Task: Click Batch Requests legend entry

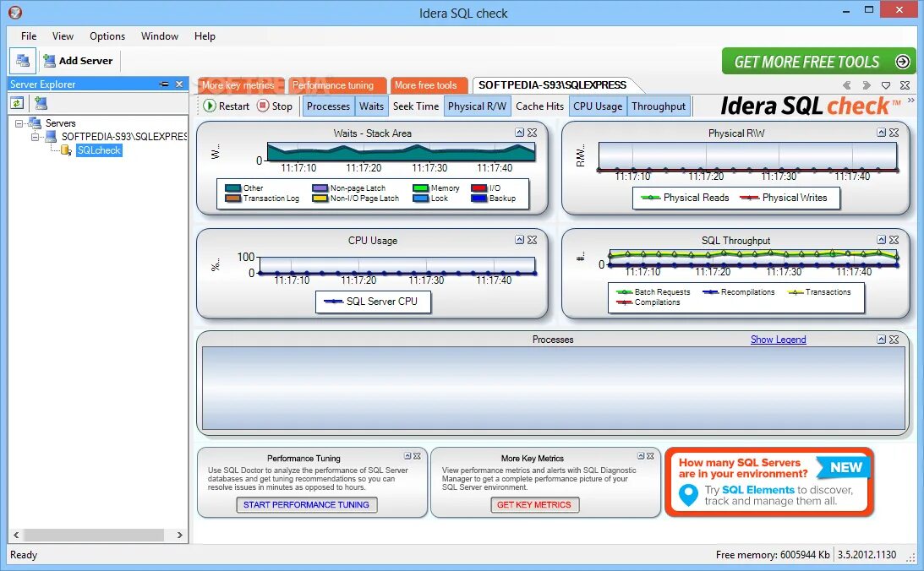Action: click(653, 292)
